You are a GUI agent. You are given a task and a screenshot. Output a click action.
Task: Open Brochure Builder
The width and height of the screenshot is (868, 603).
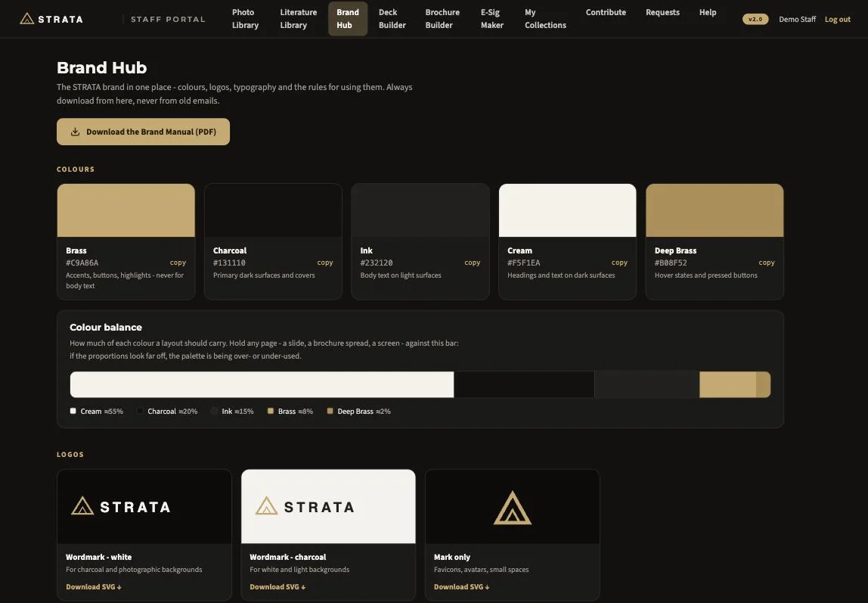[x=442, y=19]
